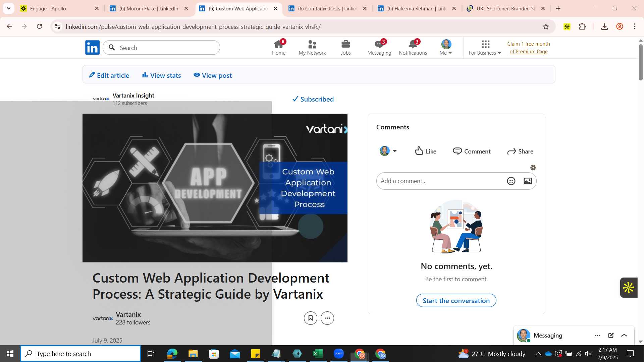
Task: Open the article more options ellipsis
Action: (327, 318)
